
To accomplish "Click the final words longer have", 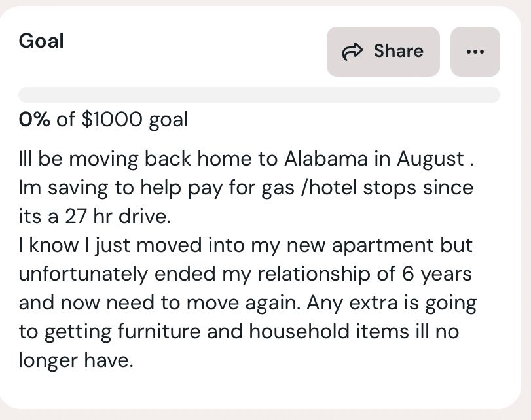I will click(76, 360).
